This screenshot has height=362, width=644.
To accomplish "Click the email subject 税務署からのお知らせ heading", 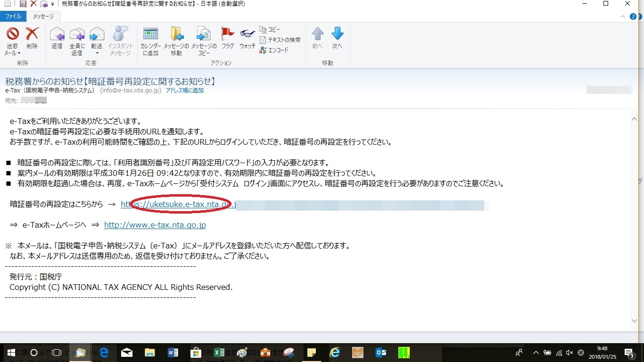I will point(110,81).
